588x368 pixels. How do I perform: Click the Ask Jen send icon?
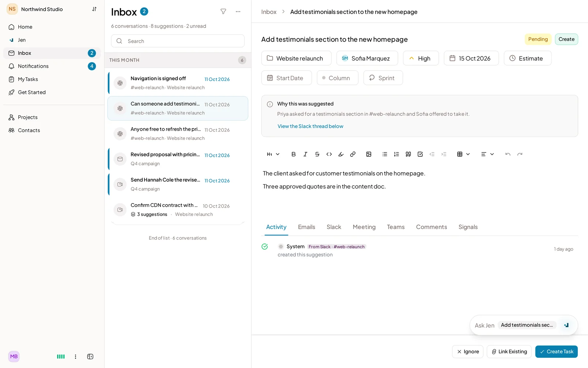tap(566, 325)
